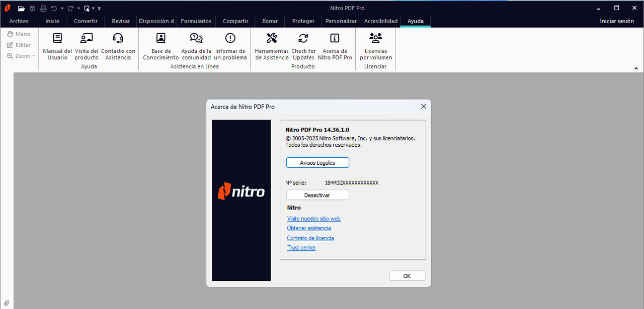Launch Visita del producto tour
This screenshot has height=309, width=644.
click(87, 46)
